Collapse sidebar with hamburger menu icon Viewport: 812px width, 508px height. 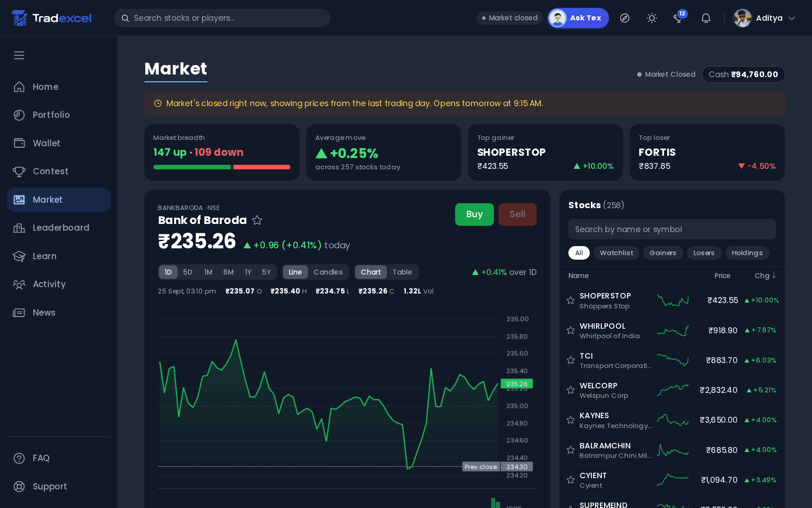pyautogui.click(x=19, y=56)
